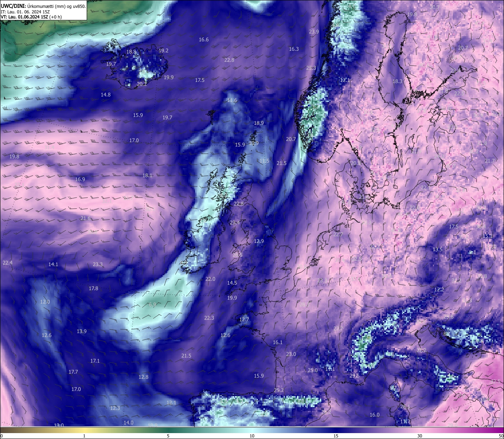Viewport: 504px width, 439px height.
Task: Click the 18.3 value over the Gulf of Bothnia
Action: tap(397, 82)
